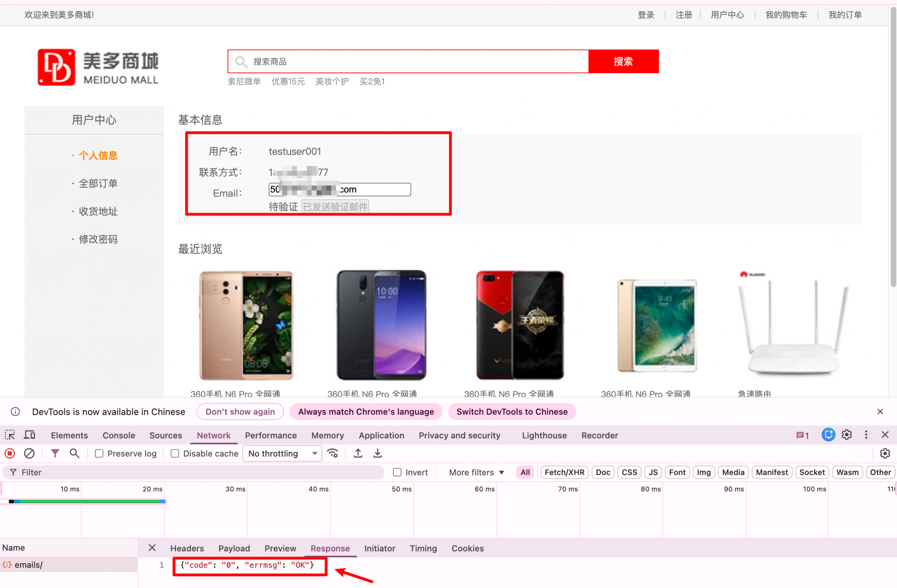This screenshot has height=588, width=897.
Task: Toggle the device toolbar icon
Action: click(29, 435)
